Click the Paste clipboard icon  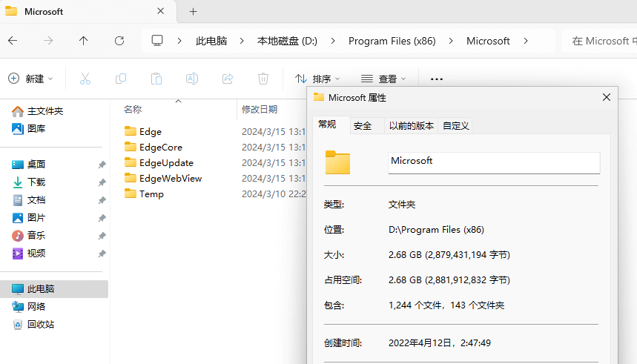pos(156,79)
